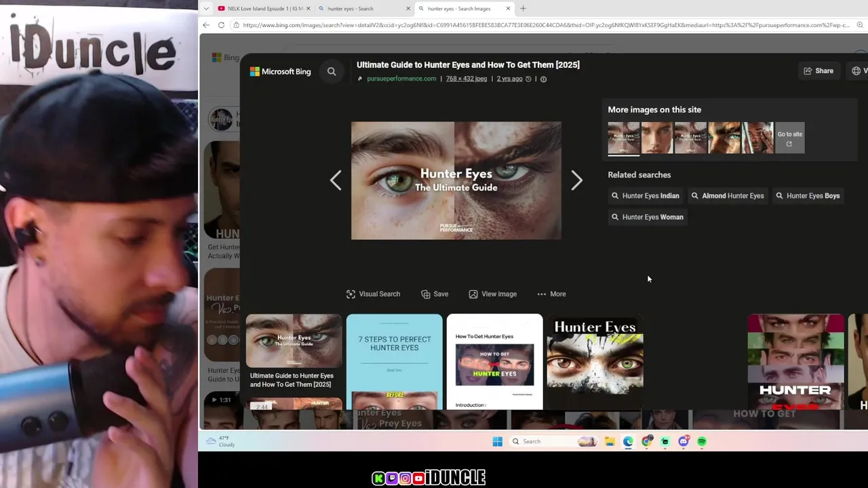Open File Explorer from taskbar
Viewport: 868px width, 488px height.
click(x=610, y=442)
